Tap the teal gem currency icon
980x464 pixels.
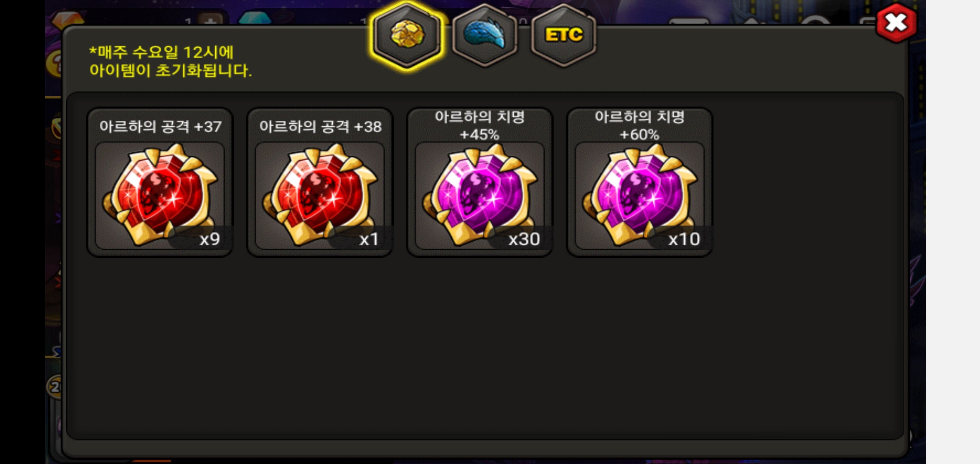coord(254,19)
